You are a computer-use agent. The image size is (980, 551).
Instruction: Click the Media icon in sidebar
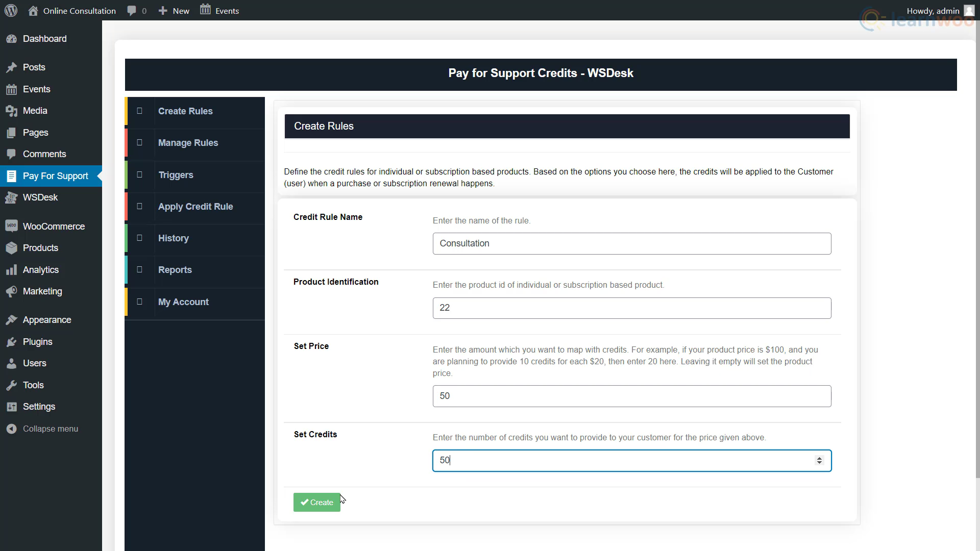click(x=11, y=111)
